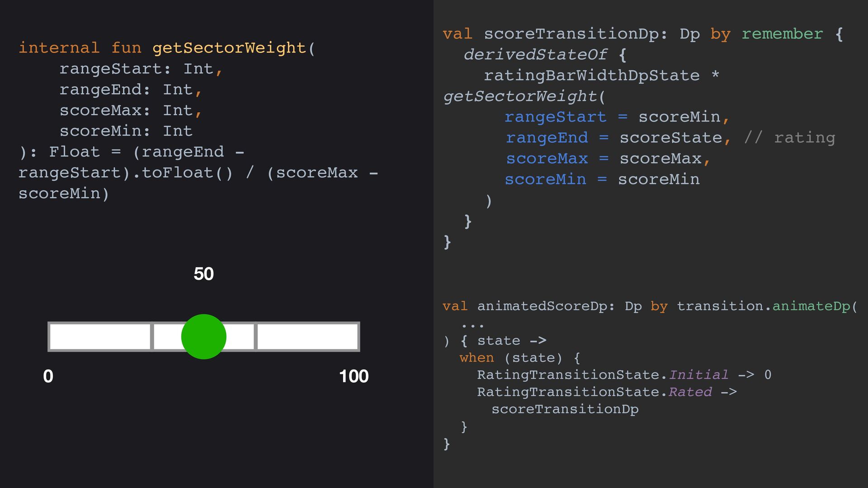Click the purple italic "Initial" state
Viewport: 868px width, 488px height.
(x=698, y=375)
